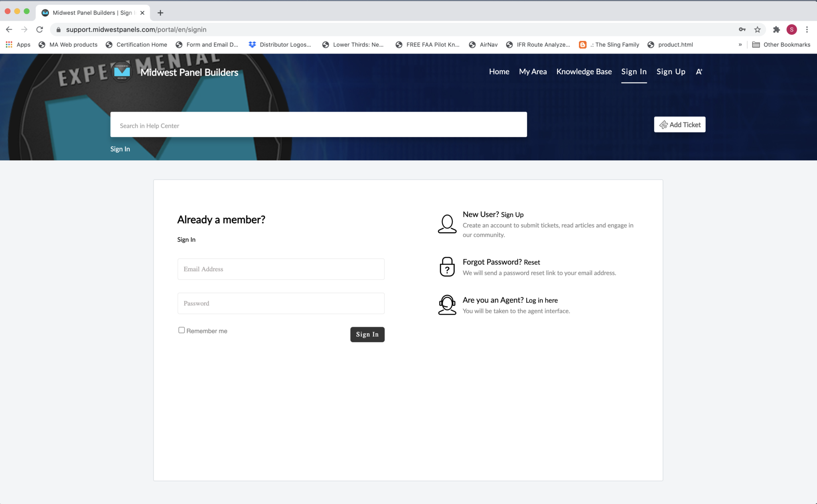Image resolution: width=817 pixels, height=504 pixels.
Task: Open Chrome three-dot menu
Action: click(807, 30)
